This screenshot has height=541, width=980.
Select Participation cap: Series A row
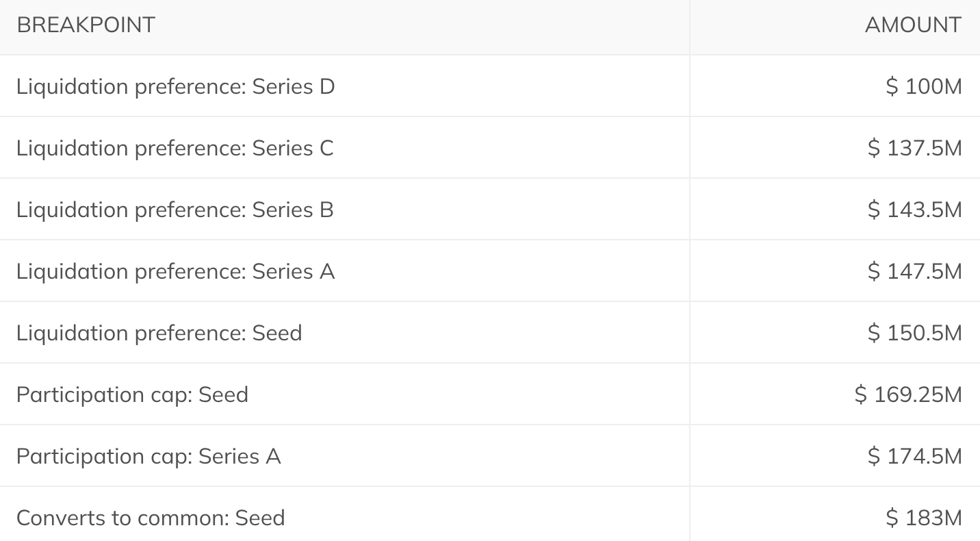[490, 455]
